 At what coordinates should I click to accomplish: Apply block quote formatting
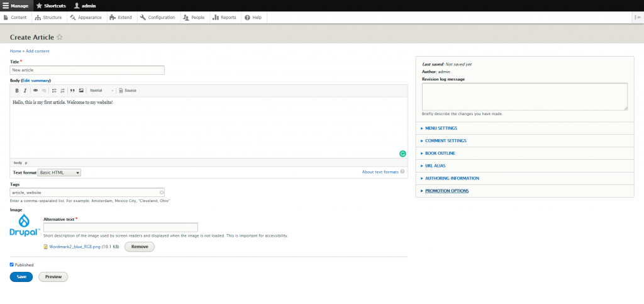(72, 91)
